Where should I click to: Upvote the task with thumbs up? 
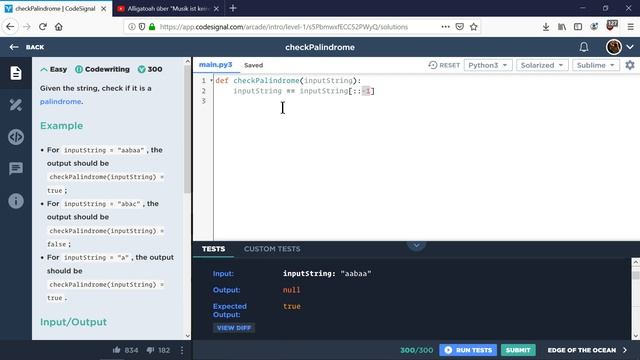click(117, 350)
